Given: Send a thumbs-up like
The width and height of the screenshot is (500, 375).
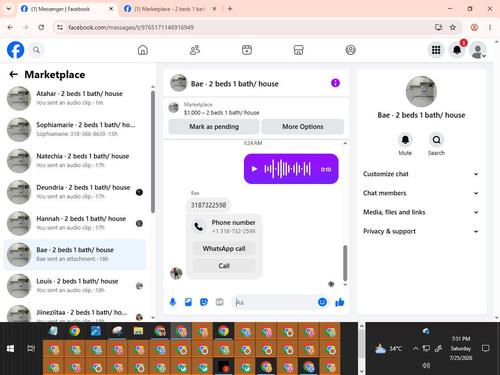Looking at the screenshot, I should [x=340, y=302].
